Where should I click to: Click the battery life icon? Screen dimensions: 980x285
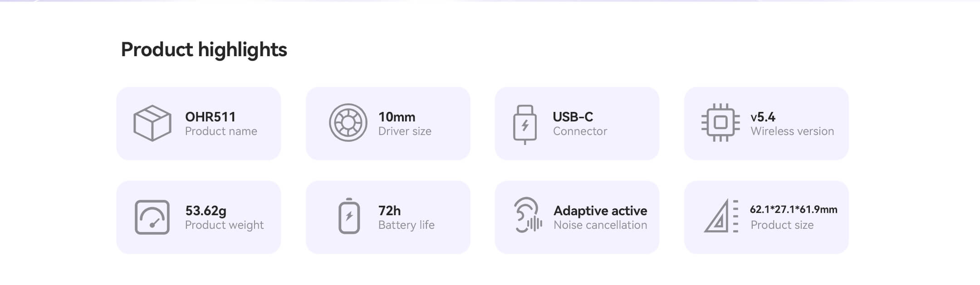(349, 217)
